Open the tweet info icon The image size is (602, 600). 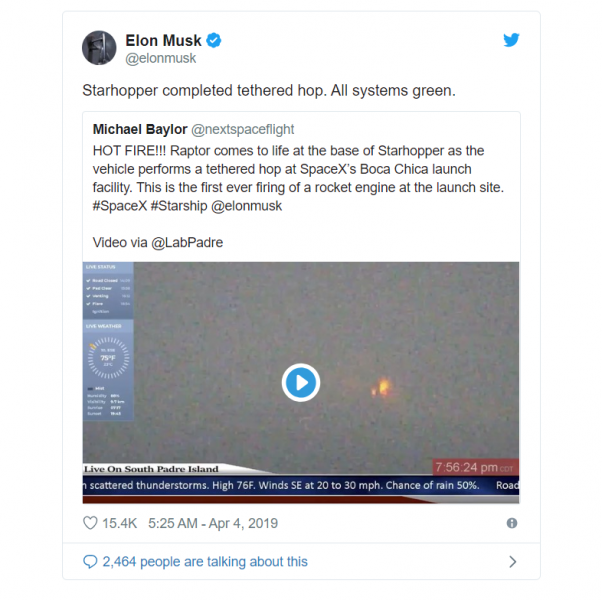click(x=512, y=523)
